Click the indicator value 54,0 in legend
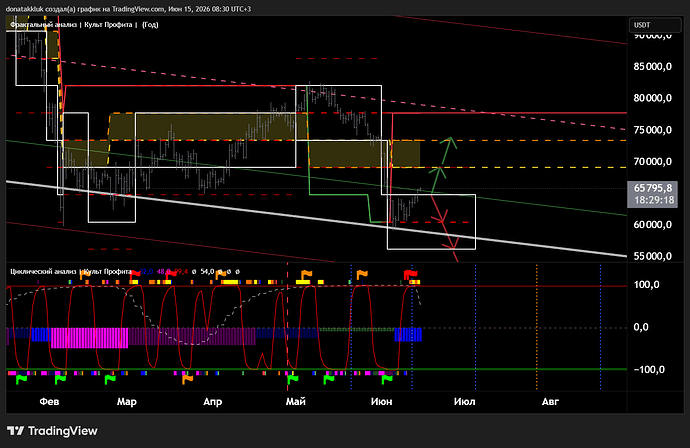The width and height of the screenshot is (690, 448). point(207,272)
